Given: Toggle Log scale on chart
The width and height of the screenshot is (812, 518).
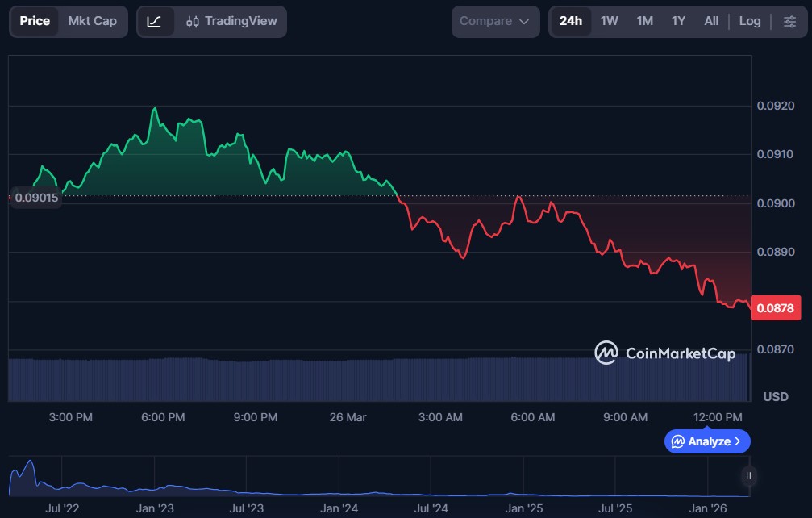Looking at the screenshot, I should pyautogui.click(x=750, y=22).
